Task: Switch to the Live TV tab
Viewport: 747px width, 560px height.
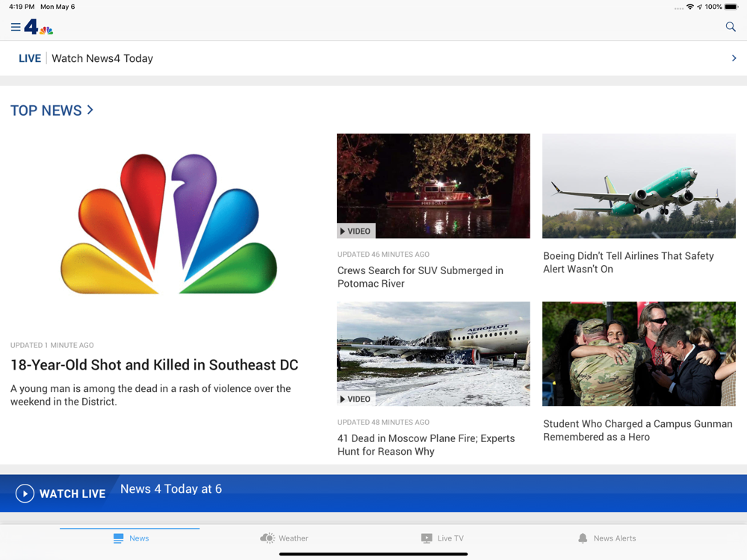Action: pos(450,538)
